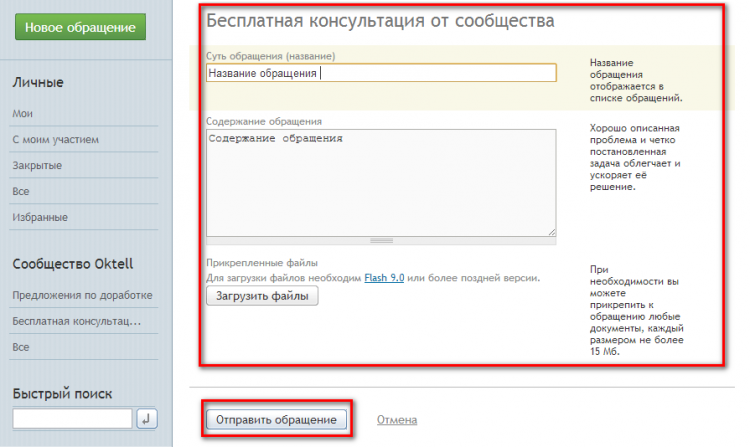This screenshot has height=447, width=750.
Task: Go to Избранные requests
Action: pyautogui.click(x=40, y=217)
